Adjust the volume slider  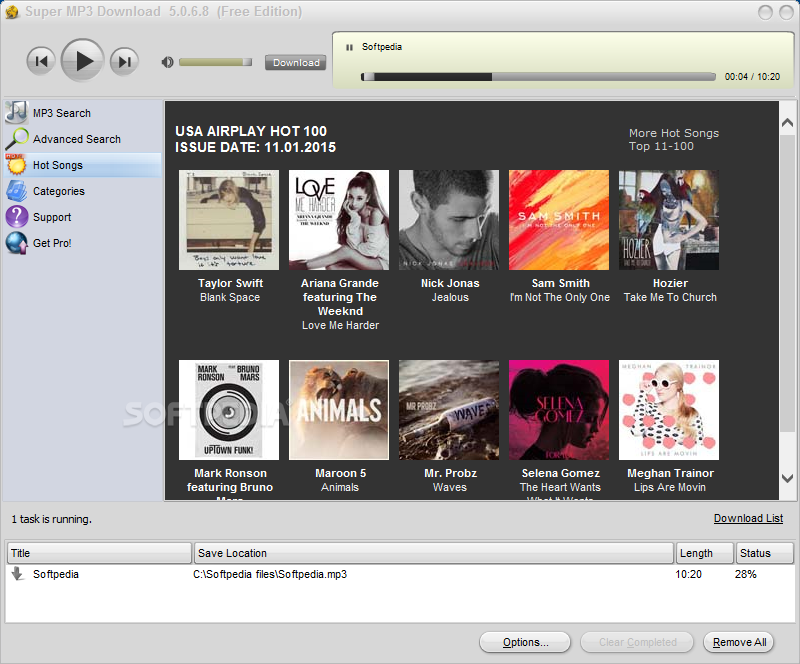pyautogui.click(x=215, y=62)
